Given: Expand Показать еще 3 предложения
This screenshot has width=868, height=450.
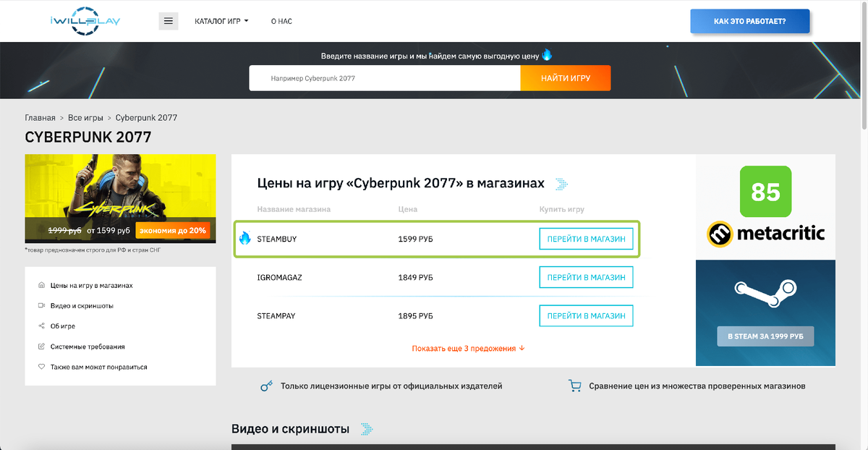Looking at the screenshot, I should pos(468,349).
